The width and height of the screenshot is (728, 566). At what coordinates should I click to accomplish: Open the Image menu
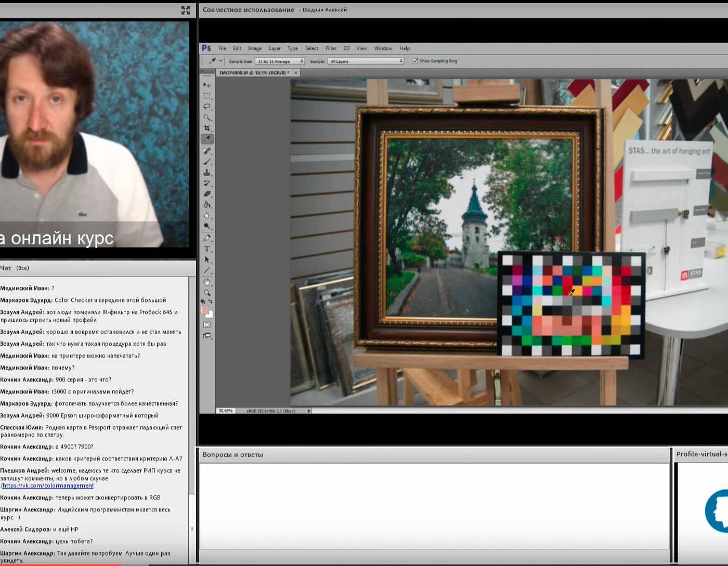255,48
